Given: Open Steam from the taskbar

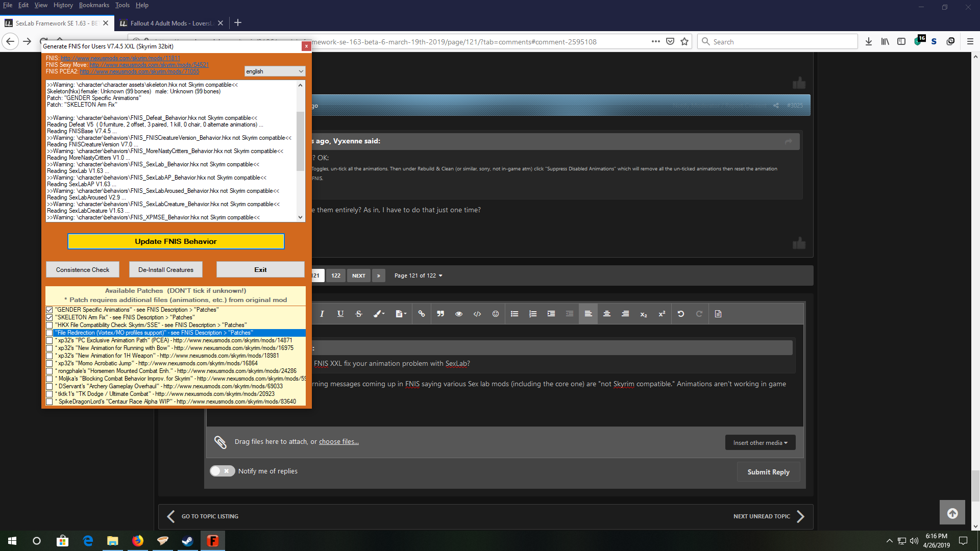Looking at the screenshot, I should [187, 541].
